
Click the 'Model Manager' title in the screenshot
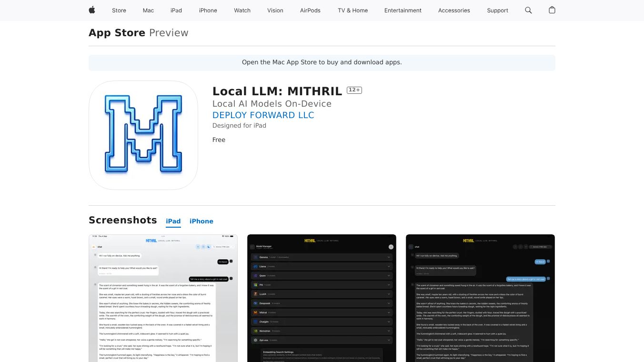(x=264, y=246)
